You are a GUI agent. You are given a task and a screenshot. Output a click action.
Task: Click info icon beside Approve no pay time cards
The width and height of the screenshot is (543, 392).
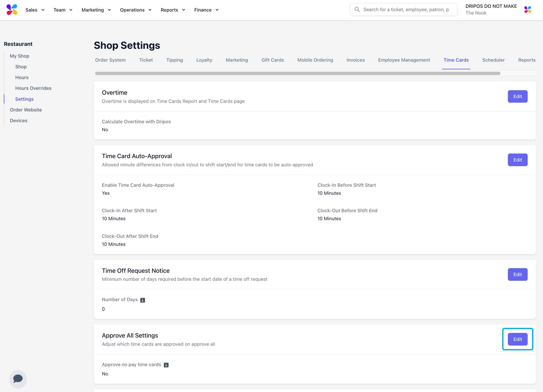166,365
